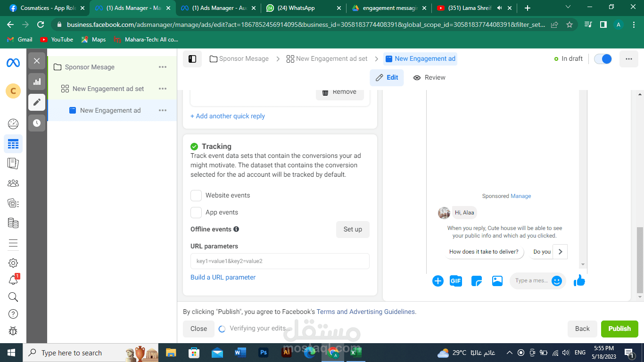Click Offline events info icon
Image resolution: width=644 pixels, height=362 pixels.
236,229
